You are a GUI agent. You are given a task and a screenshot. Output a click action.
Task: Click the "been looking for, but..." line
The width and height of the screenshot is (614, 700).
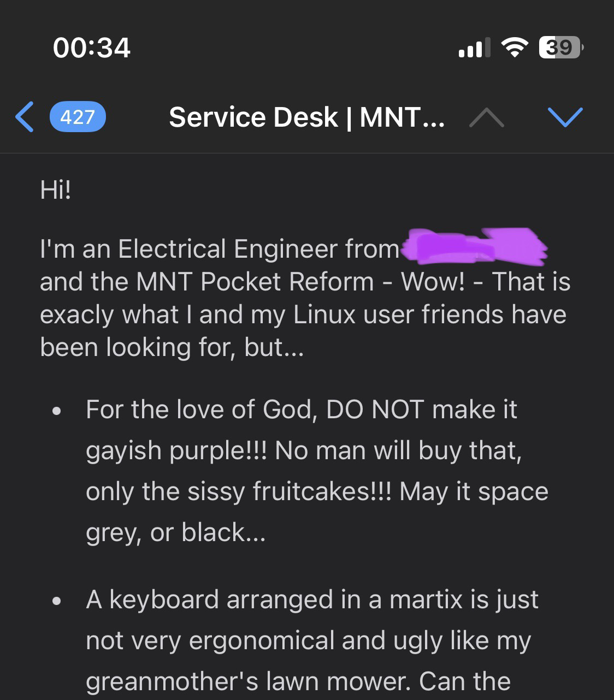point(172,347)
